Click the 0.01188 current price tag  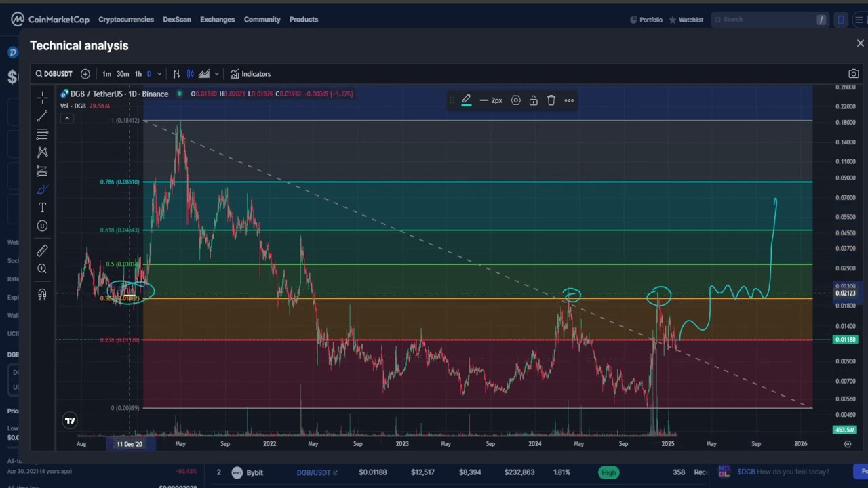click(845, 340)
